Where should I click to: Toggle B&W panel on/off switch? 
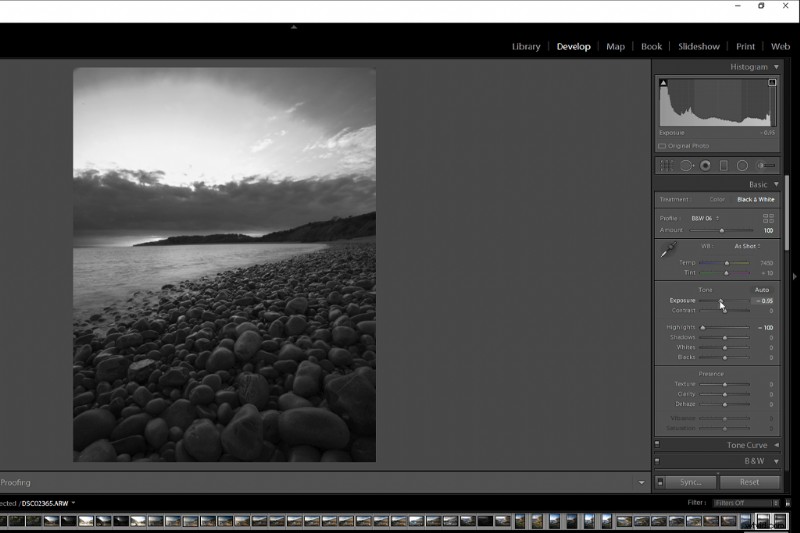tap(657, 461)
